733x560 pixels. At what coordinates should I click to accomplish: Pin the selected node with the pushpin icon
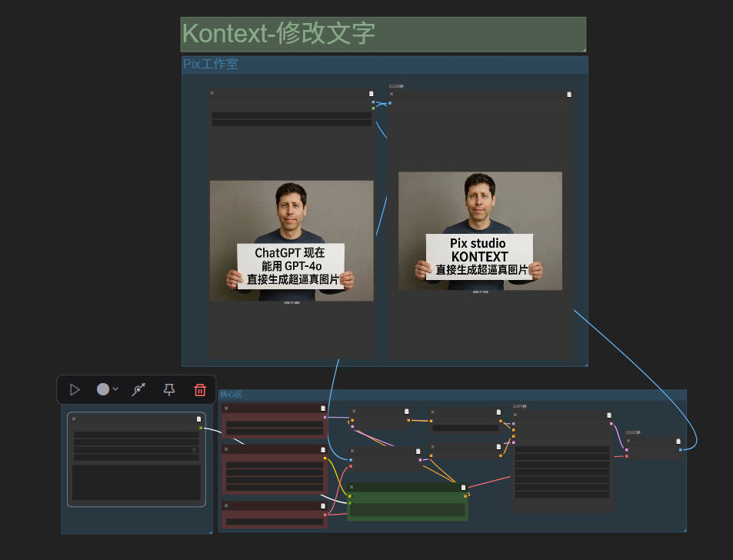coord(169,389)
